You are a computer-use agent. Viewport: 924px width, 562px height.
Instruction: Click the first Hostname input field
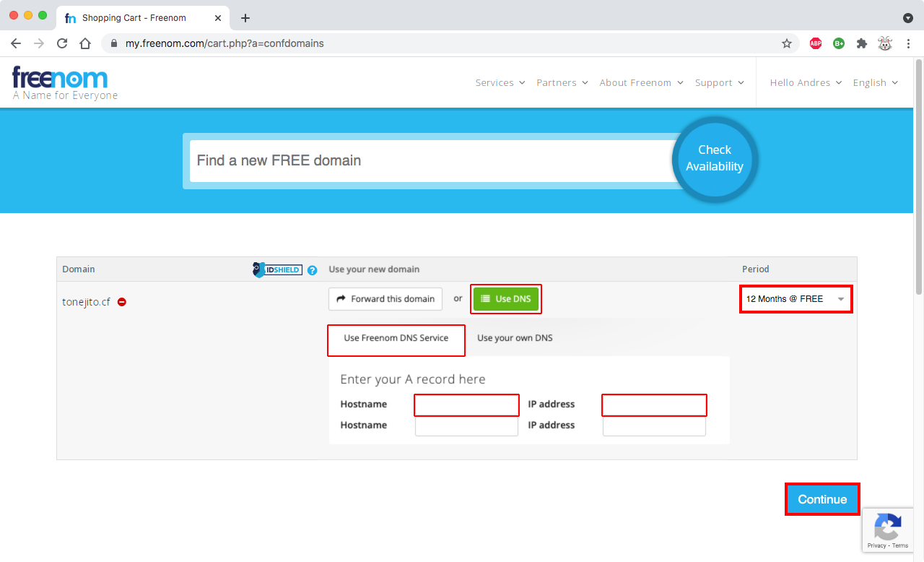coord(466,405)
